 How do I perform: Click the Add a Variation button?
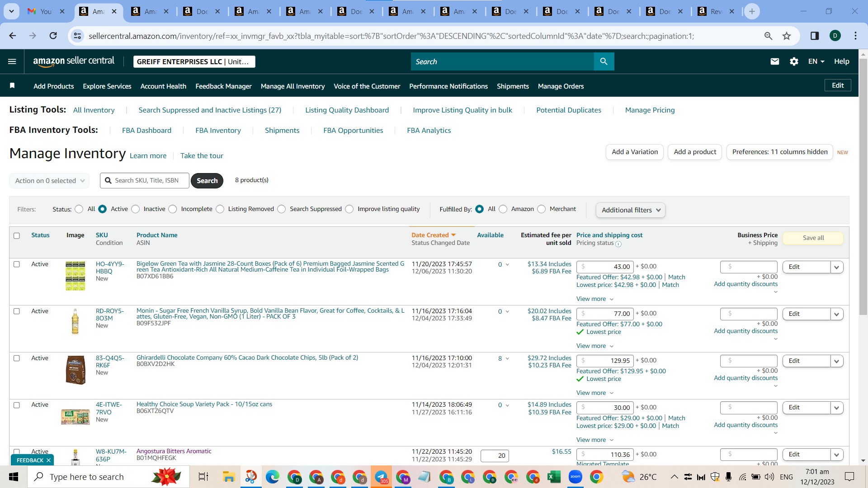635,152
